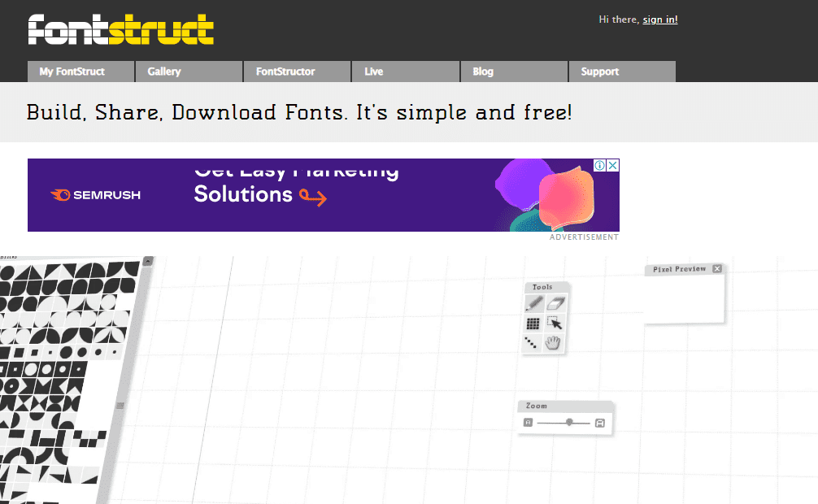Screen dimensions: 818x504
Task: Open the My FontStruct tab
Action: coord(80,72)
